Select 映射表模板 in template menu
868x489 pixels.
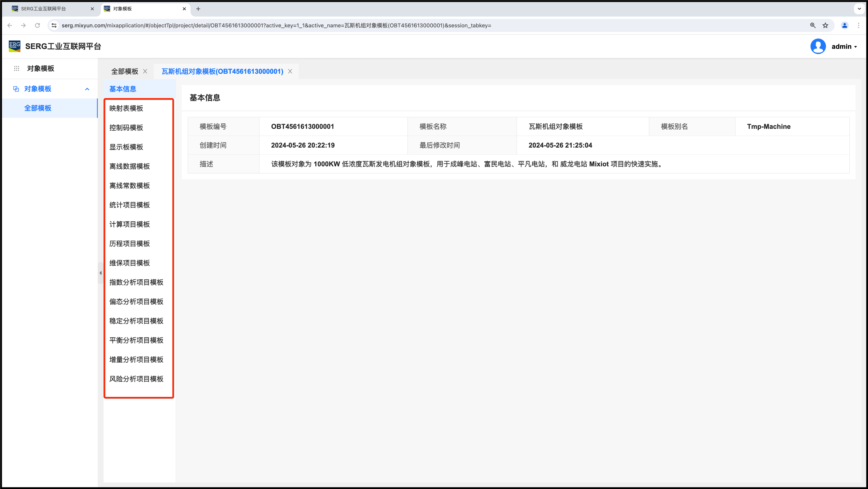[126, 108]
